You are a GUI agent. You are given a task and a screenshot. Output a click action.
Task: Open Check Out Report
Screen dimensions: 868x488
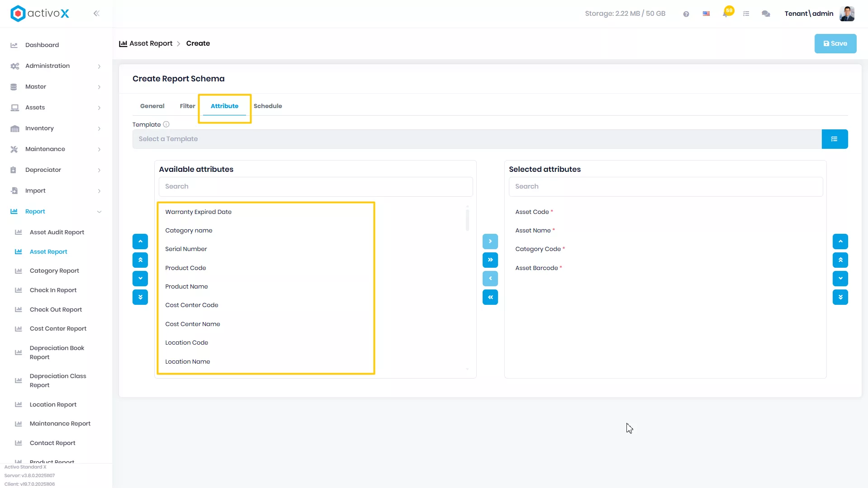pyautogui.click(x=56, y=310)
